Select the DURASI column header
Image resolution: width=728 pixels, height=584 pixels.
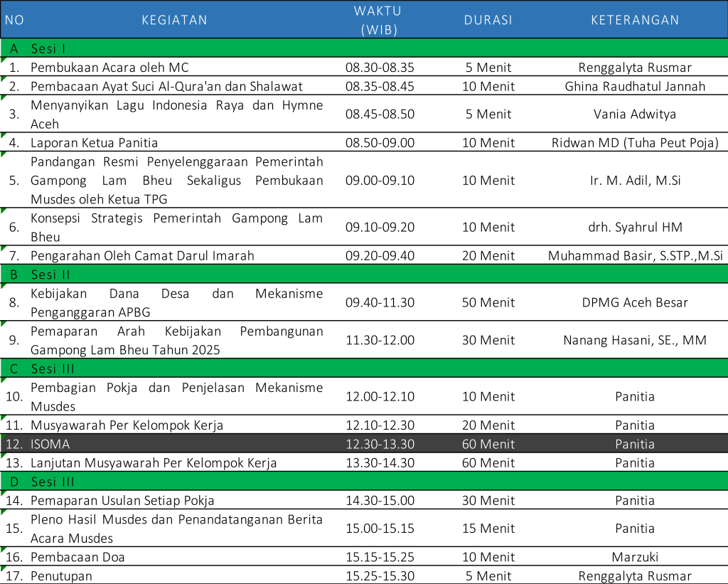point(488,20)
